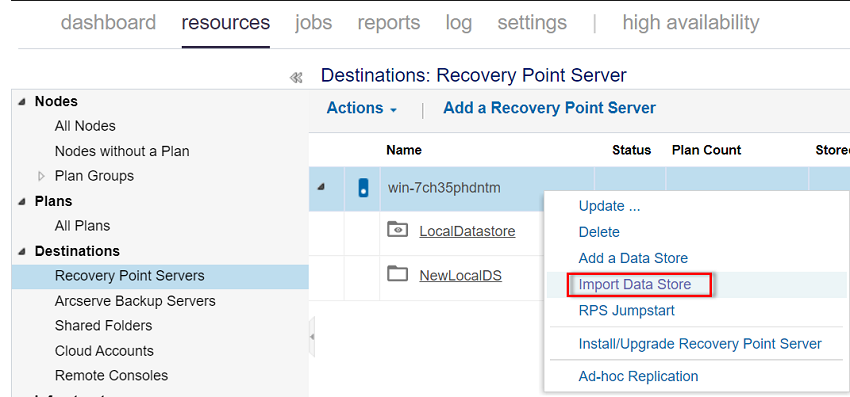Select Cloud Accounts in the sidebar
This screenshot has width=850, height=397.
(104, 351)
